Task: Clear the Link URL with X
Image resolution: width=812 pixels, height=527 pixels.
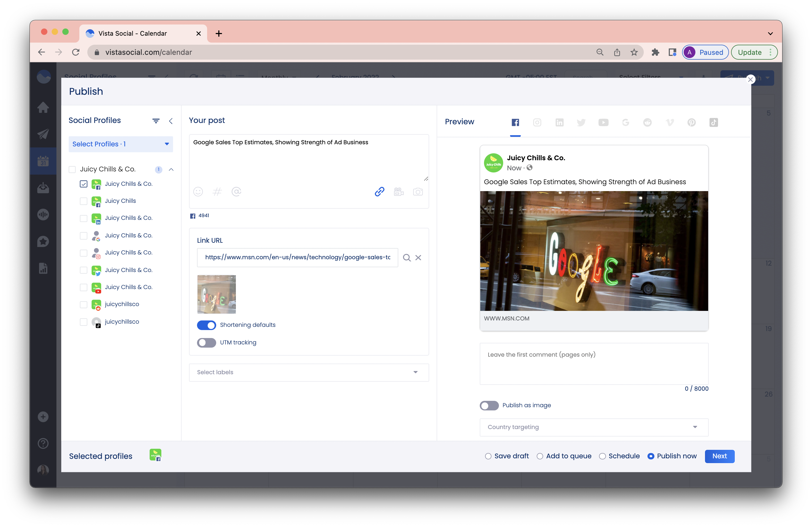Action: (x=418, y=258)
